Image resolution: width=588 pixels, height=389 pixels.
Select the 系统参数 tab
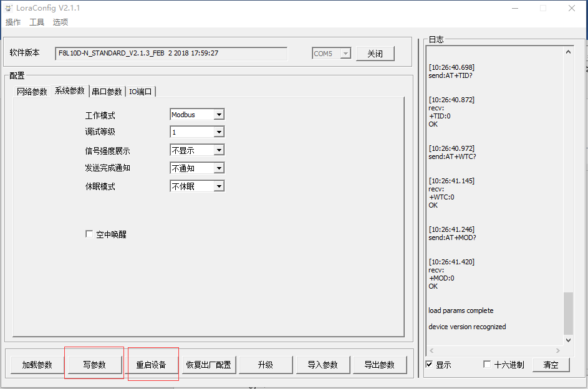point(70,90)
